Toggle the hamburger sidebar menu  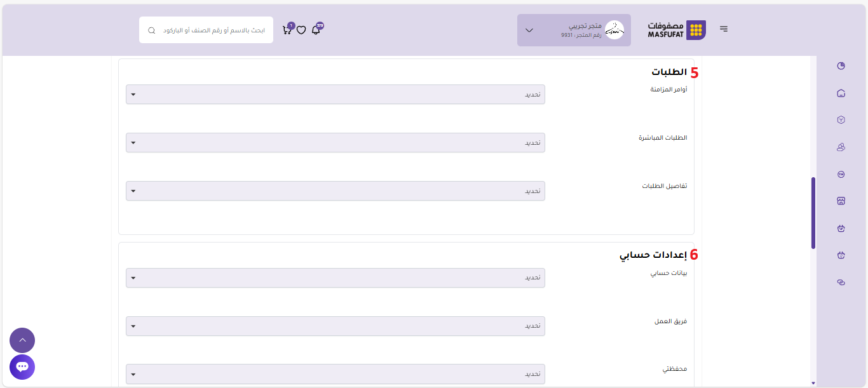[724, 29]
